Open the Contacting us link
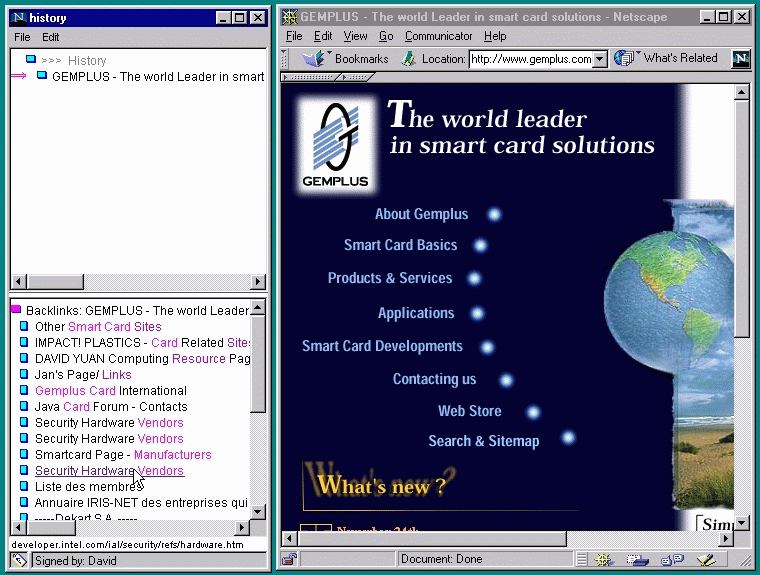760x575 pixels. 434,379
